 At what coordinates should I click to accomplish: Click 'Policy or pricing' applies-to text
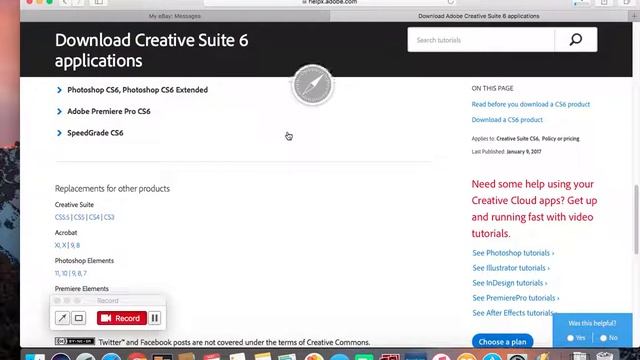(x=560, y=139)
